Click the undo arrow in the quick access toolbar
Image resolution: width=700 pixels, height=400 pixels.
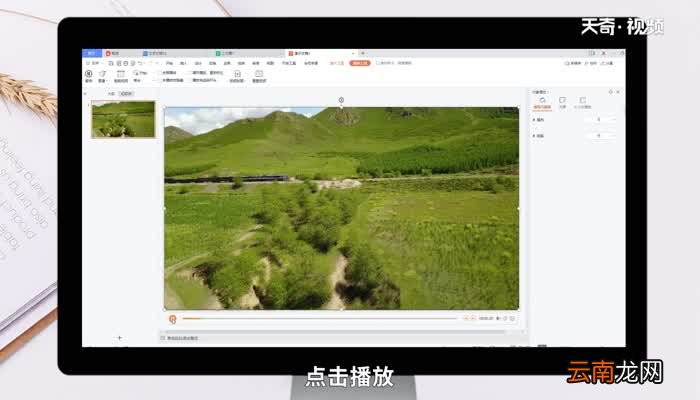point(140,63)
